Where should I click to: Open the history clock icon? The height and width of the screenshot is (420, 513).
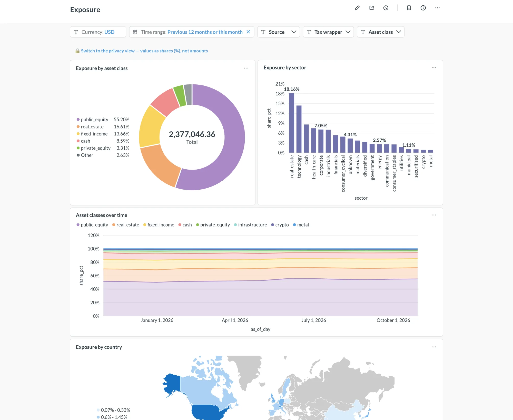pos(386,8)
